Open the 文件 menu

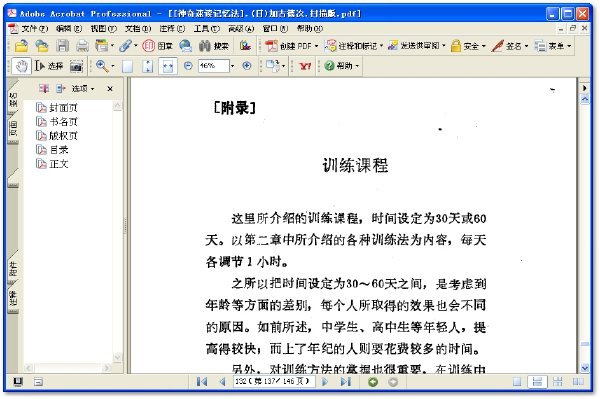[x=34, y=28]
